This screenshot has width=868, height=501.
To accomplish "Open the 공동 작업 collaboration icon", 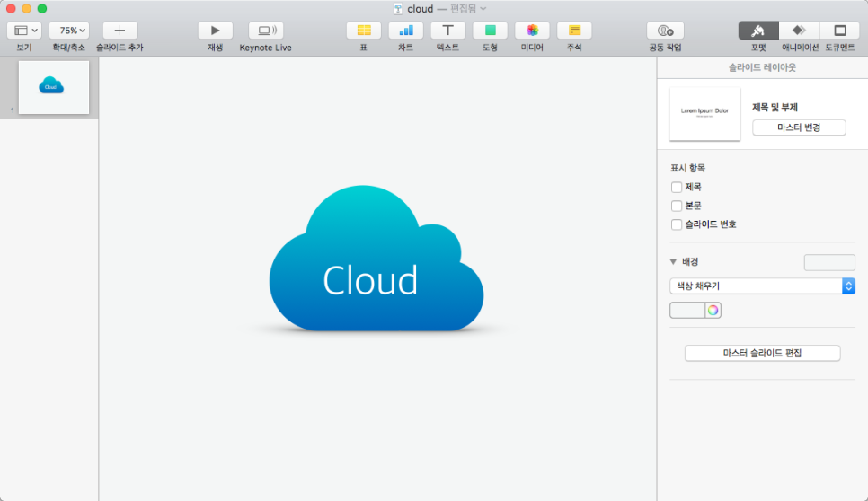I will tap(666, 31).
